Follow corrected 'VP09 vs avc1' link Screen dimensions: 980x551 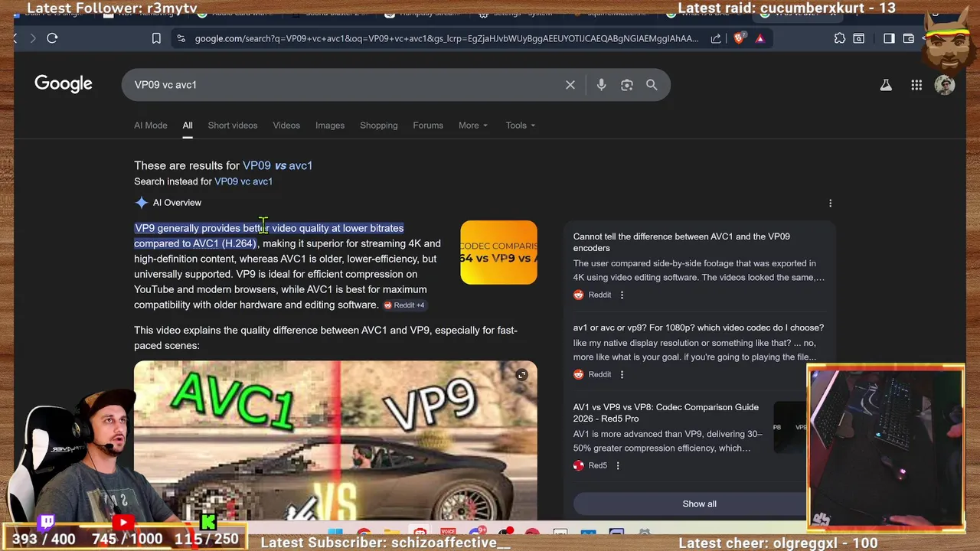pos(277,165)
